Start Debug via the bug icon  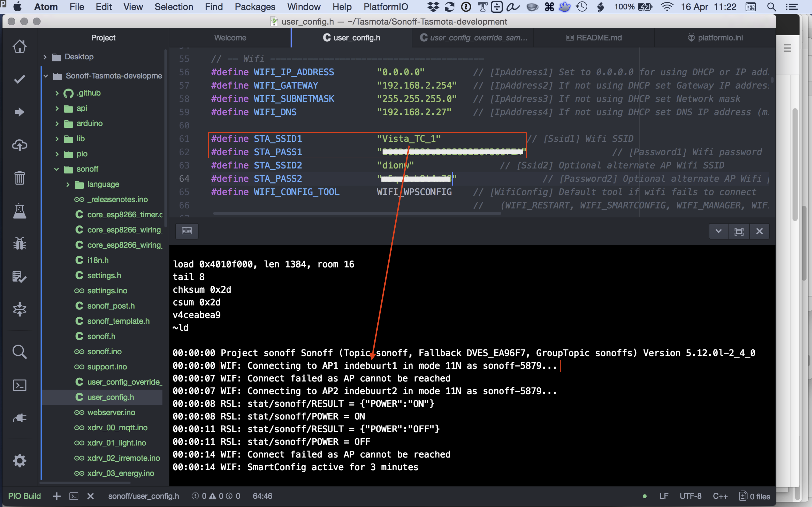click(19, 243)
